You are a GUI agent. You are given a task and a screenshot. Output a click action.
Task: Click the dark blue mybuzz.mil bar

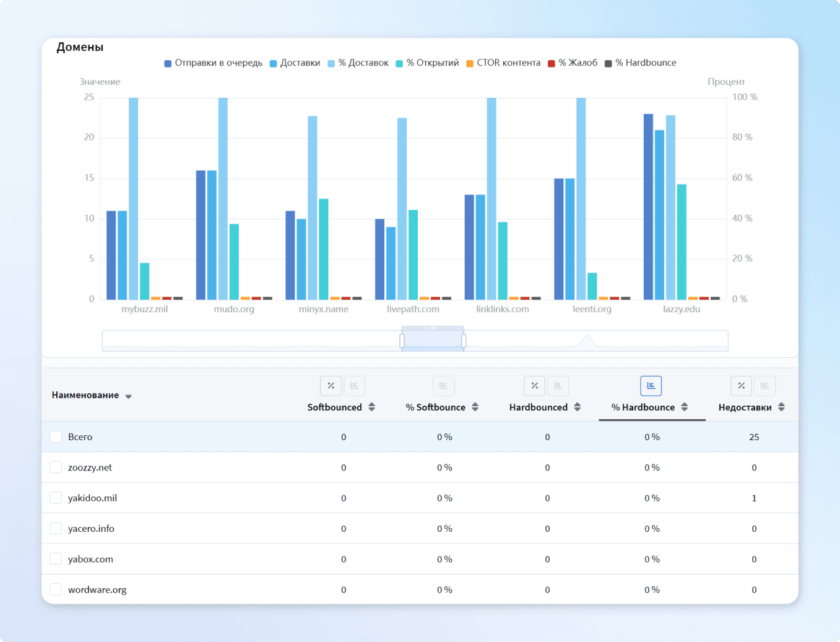tap(111, 255)
